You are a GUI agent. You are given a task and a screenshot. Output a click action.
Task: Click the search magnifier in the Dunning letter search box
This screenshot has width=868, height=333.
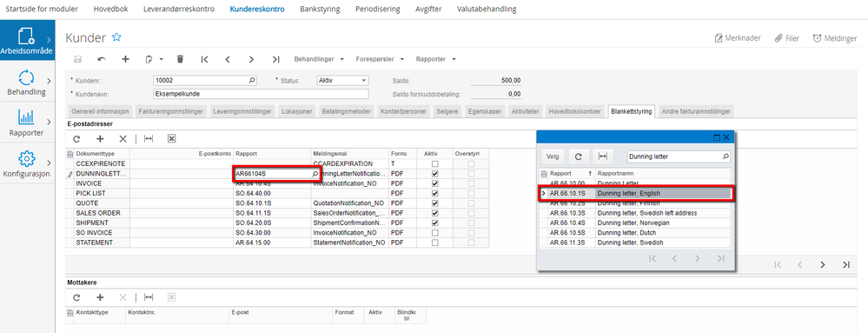point(726,157)
